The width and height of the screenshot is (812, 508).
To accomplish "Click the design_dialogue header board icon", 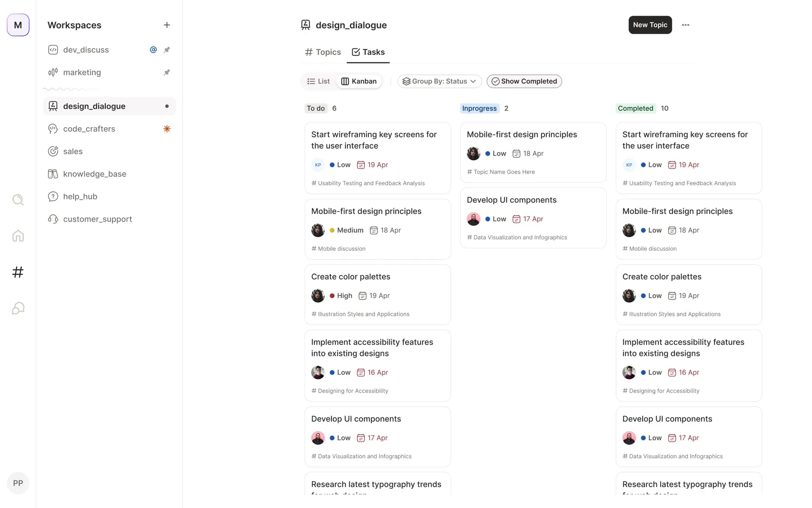I will tap(305, 25).
